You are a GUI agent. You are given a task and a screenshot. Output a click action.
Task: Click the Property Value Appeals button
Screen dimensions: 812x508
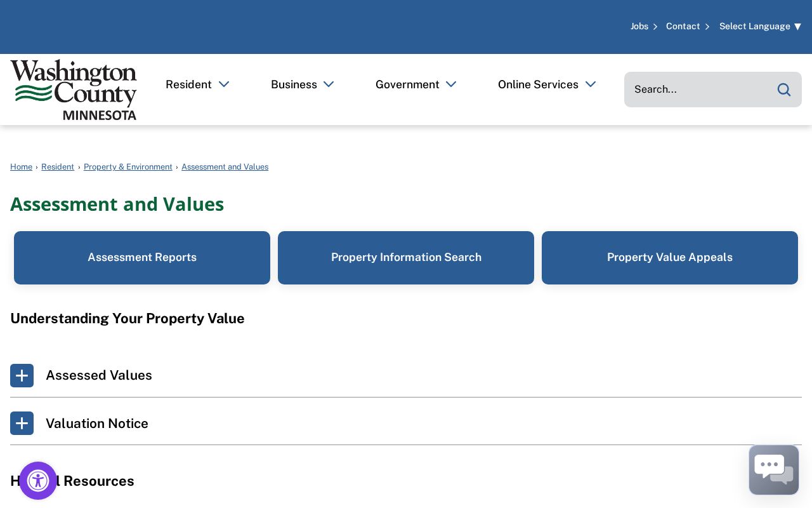click(x=670, y=258)
